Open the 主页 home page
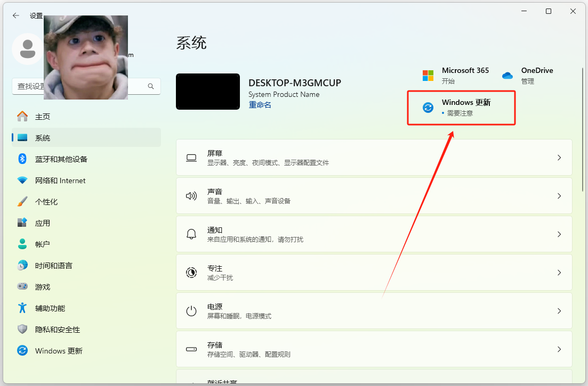Viewport: 588px width, 386px height. [86, 117]
